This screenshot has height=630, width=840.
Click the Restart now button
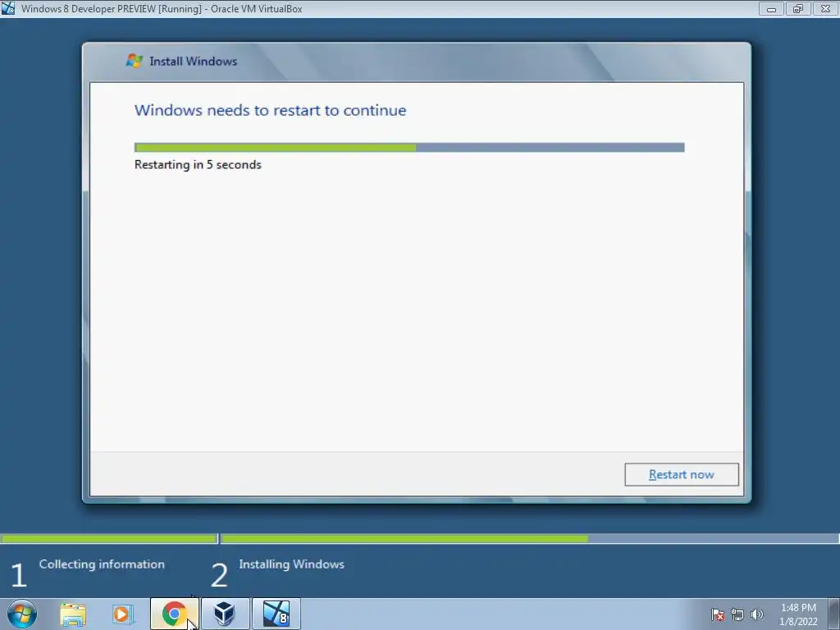point(682,475)
